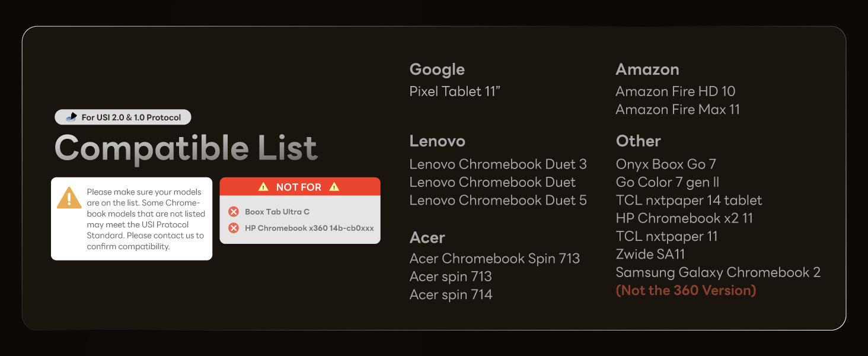Select Amazon Fire Max 11 entry

pyautogui.click(x=678, y=110)
